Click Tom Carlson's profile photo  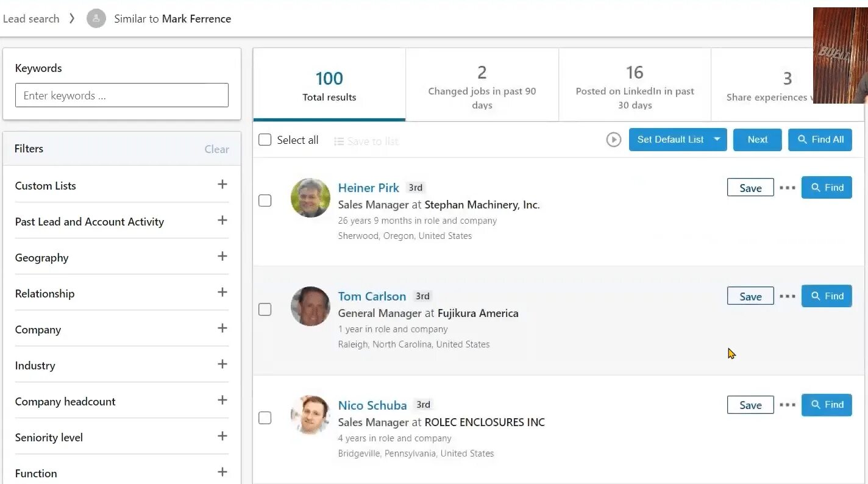click(x=310, y=306)
